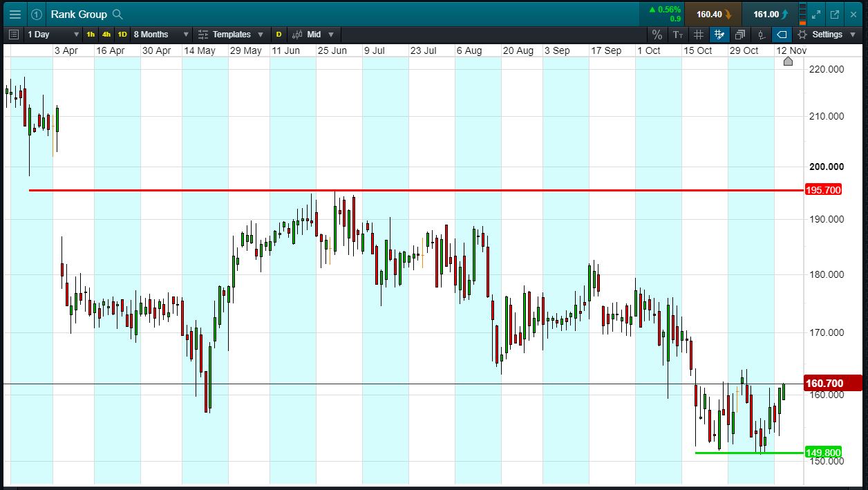
Task: Open chart Settings menu
Action: tap(827, 34)
